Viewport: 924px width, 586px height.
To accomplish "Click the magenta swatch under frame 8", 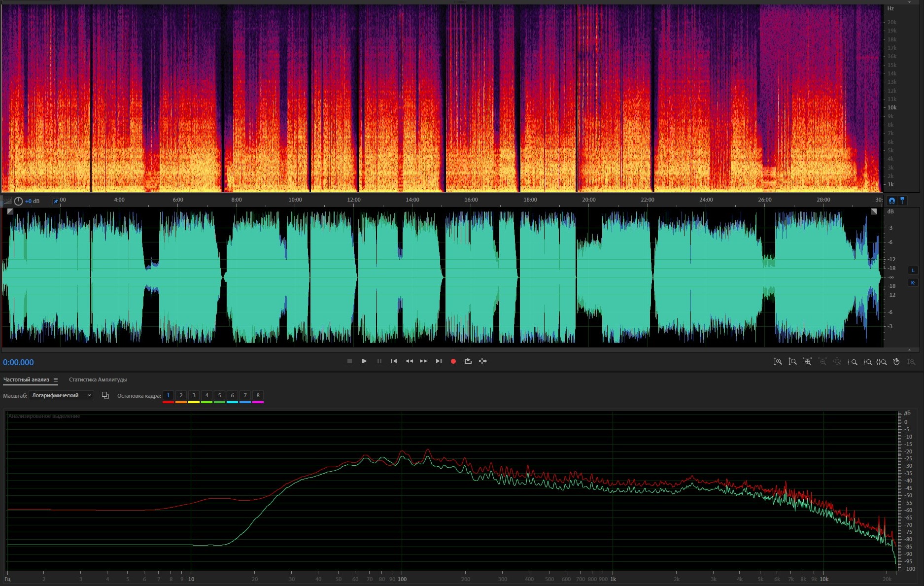I will 258,402.
